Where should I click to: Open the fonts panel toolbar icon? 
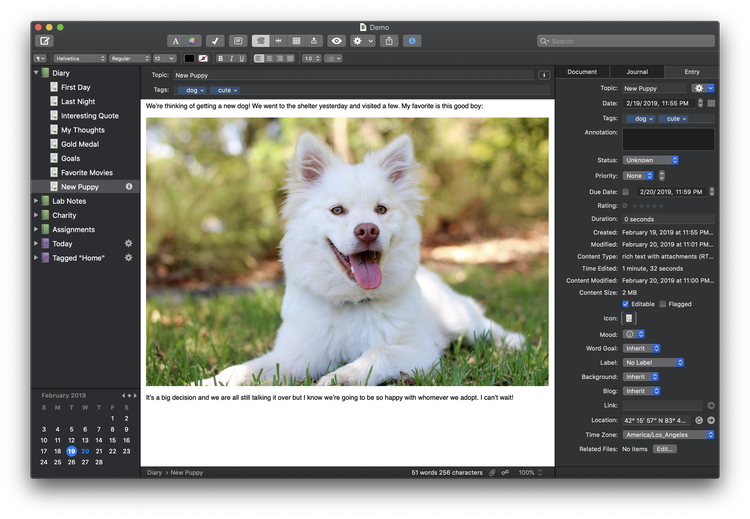coord(176,41)
